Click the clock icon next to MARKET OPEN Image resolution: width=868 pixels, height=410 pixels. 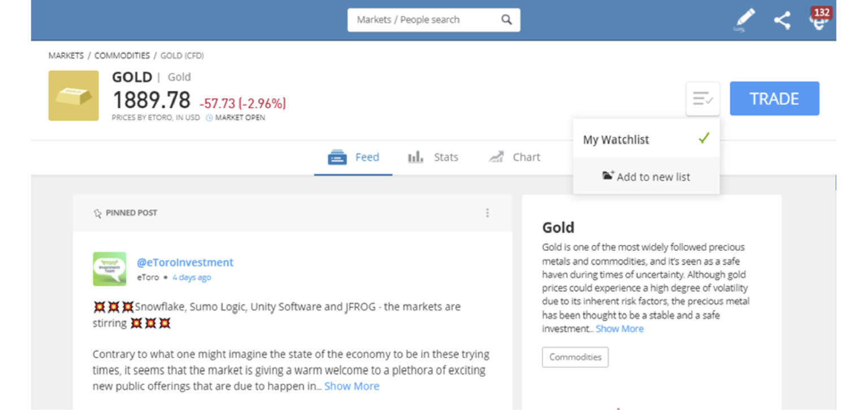209,118
